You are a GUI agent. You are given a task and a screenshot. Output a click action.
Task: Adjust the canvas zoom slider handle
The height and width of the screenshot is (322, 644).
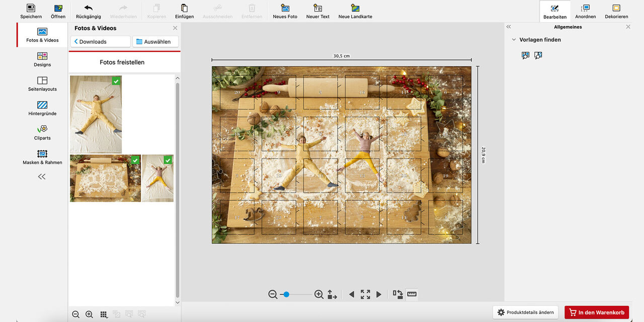[x=286, y=294]
